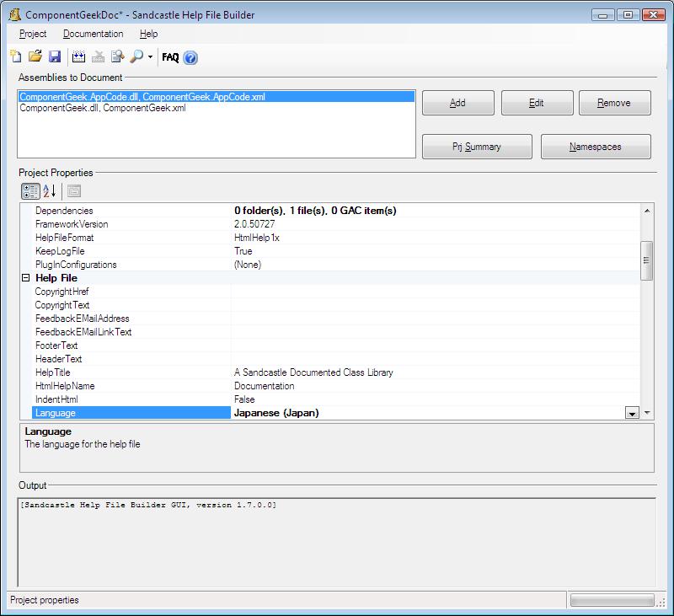Select the FeedbackEMailAddress property

82,319
